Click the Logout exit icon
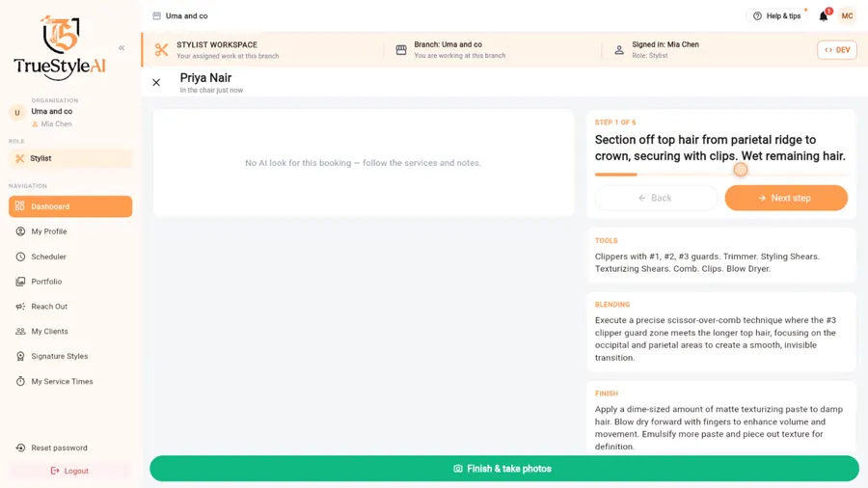This screenshot has width=868, height=488. tap(55, 471)
